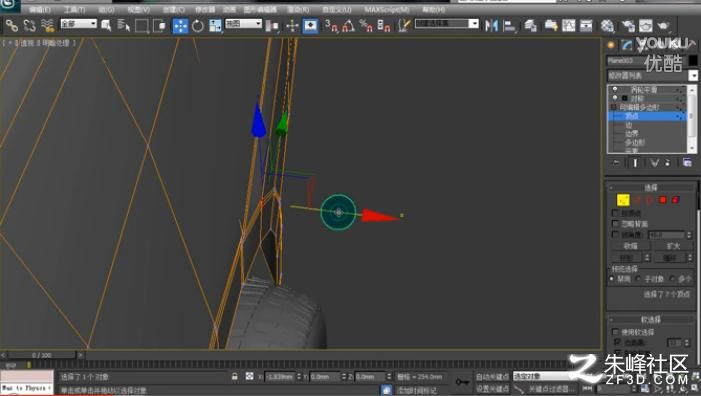
Task: Click the Select and Link chain icon
Action: pyautogui.click(x=12, y=25)
